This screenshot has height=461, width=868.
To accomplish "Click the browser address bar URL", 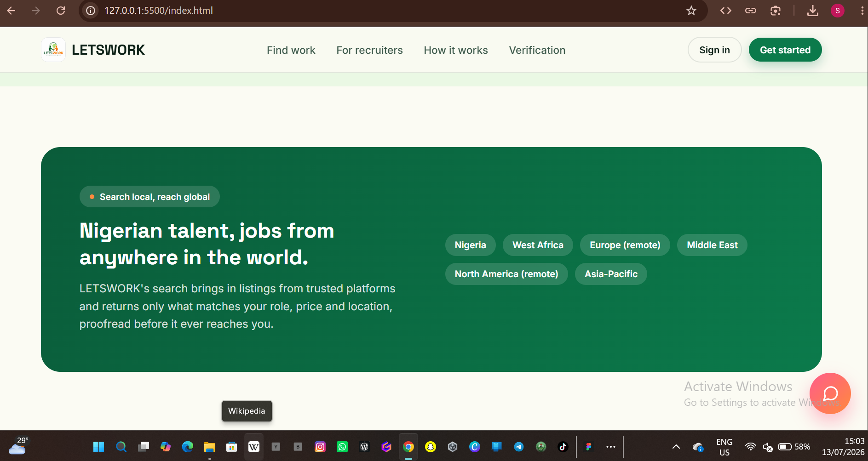I will click(x=159, y=11).
